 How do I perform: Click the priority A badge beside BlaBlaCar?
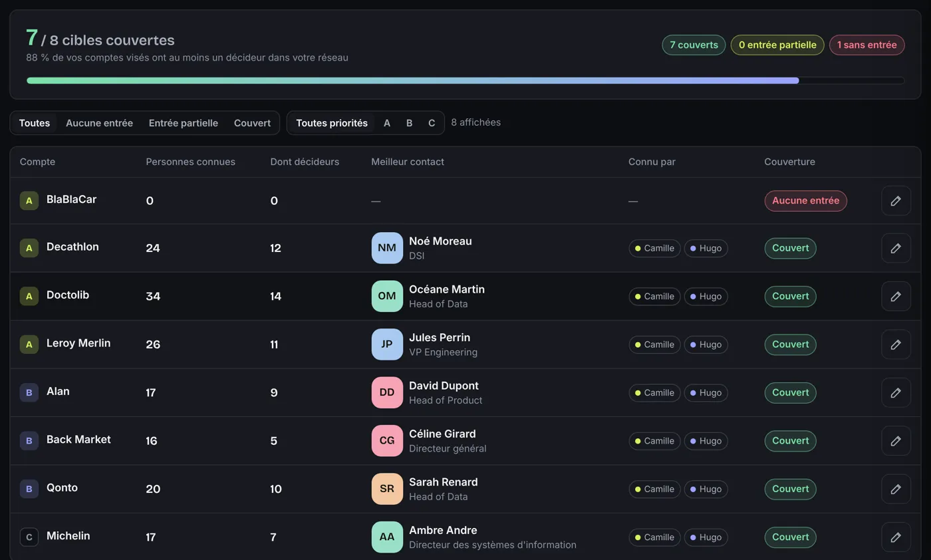(x=29, y=201)
